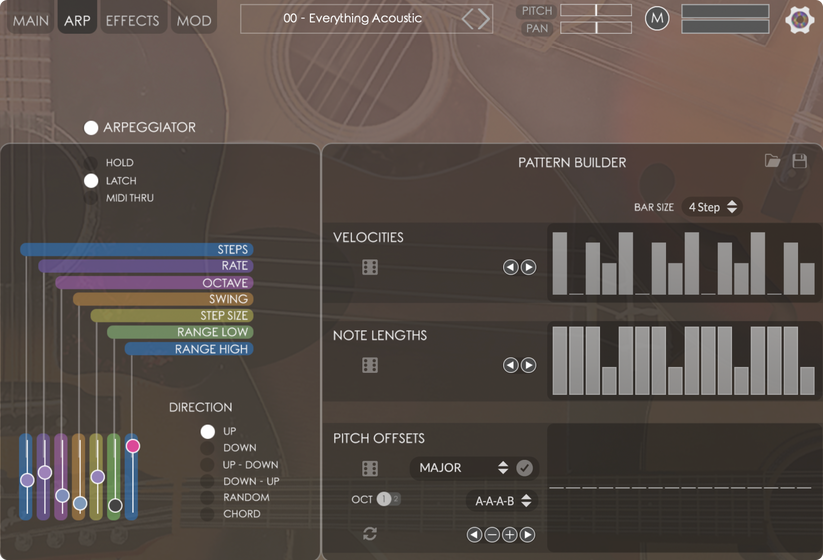The height and width of the screenshot is (560, 823).
Task: Randomize velocities with the dice icon
Action: pos(370,267)
